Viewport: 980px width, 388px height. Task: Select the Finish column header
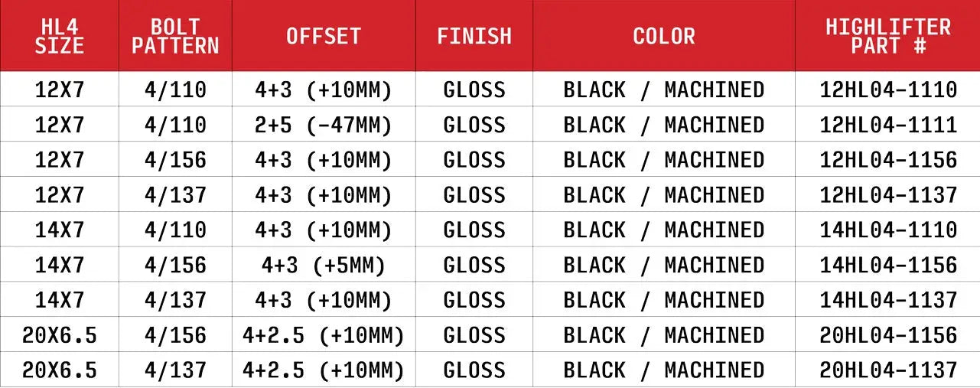pyautogui.click(x=474, y=36)
